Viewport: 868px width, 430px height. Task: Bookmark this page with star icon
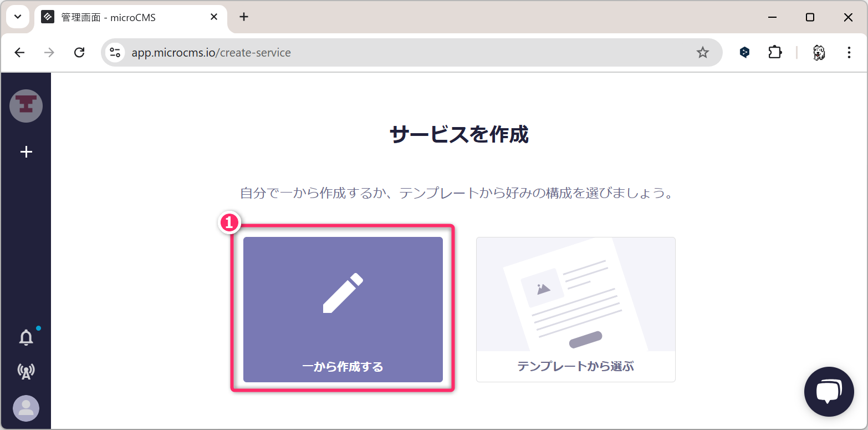tap(702, 53)
